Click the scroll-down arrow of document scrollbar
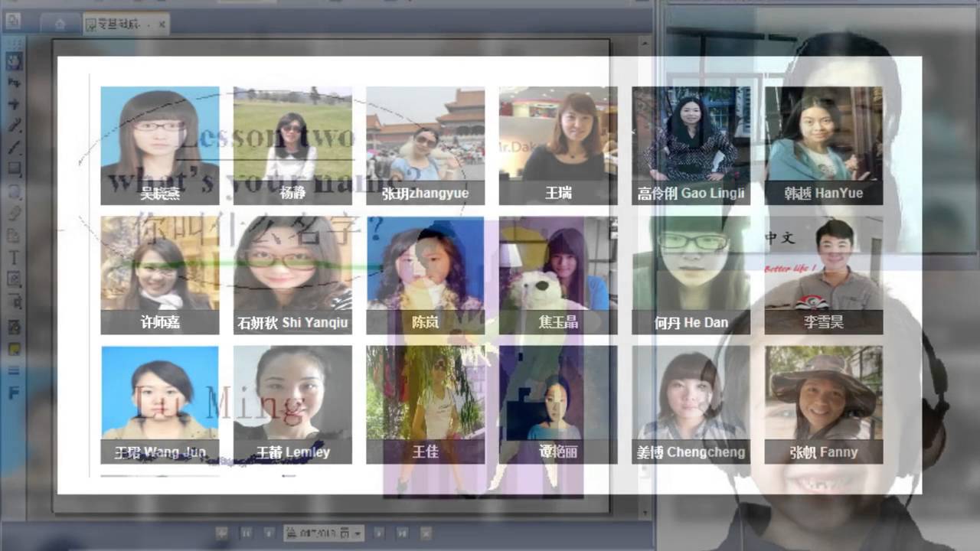The width and height of the screenshot is (980, 551). (x=646, y=511)
